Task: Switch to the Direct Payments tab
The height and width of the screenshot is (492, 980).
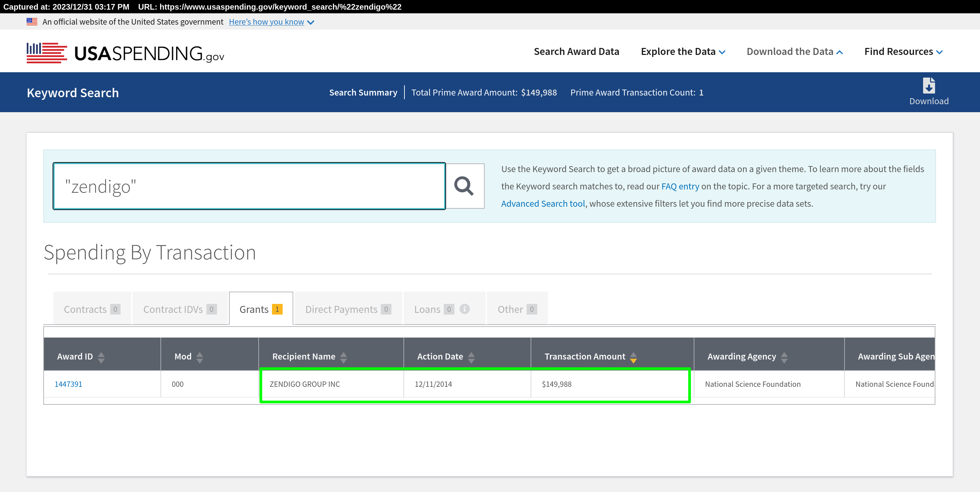Action: 348,309
